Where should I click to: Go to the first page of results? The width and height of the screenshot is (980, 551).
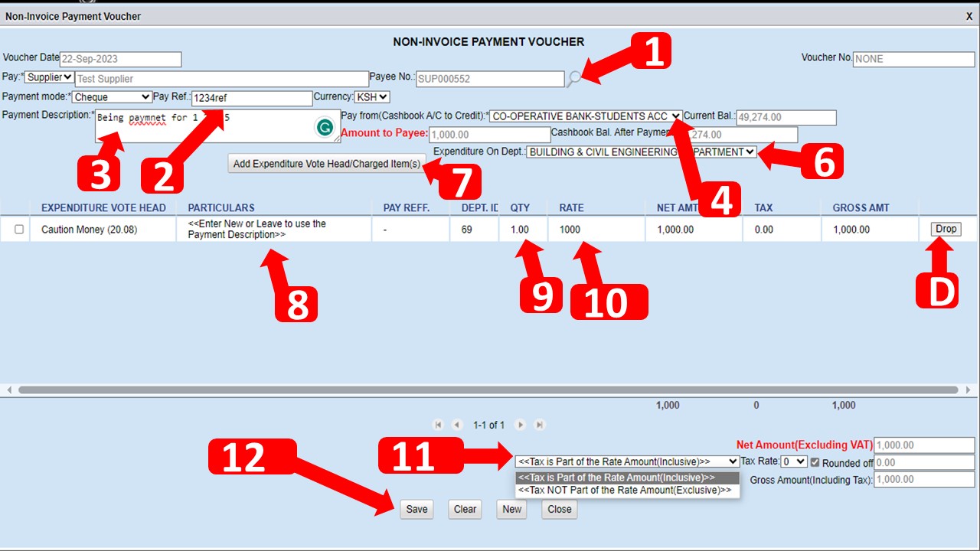(439, 425)
